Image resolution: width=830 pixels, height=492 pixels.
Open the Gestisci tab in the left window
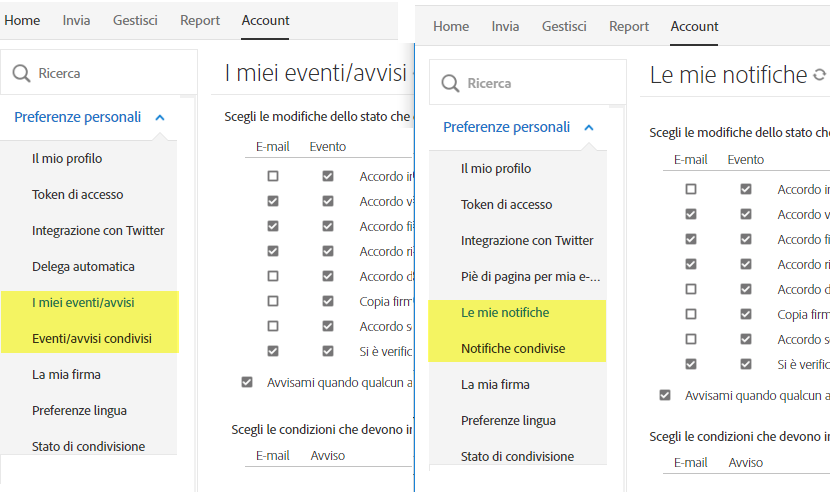pyautogui.click(x=135, y=20)
